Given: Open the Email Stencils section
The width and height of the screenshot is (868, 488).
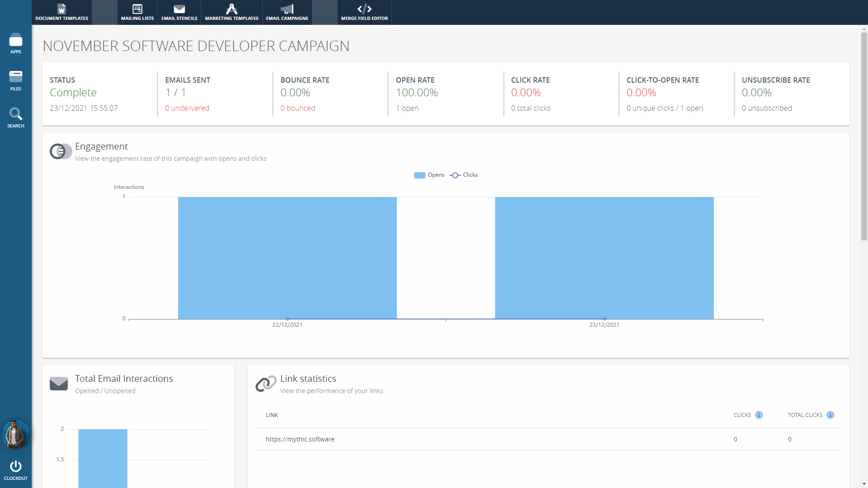Looking at the screenshot, I should coord(179,12).
